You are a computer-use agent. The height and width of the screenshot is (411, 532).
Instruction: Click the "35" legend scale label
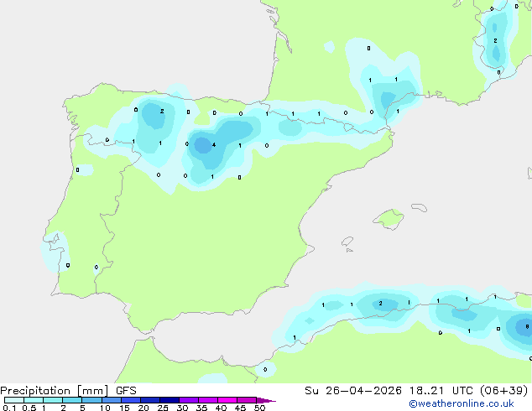(201, 408)
